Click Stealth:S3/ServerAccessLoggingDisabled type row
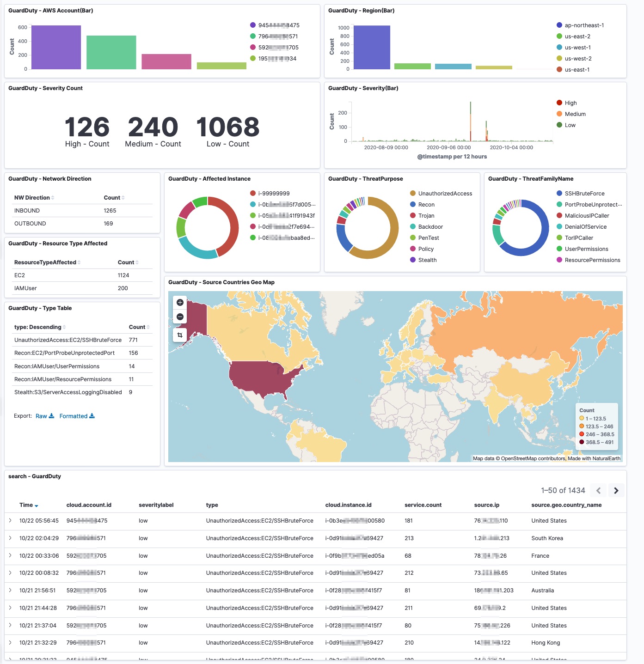The width and height of the screenshot is (644, 664). (x=83, y=392)
